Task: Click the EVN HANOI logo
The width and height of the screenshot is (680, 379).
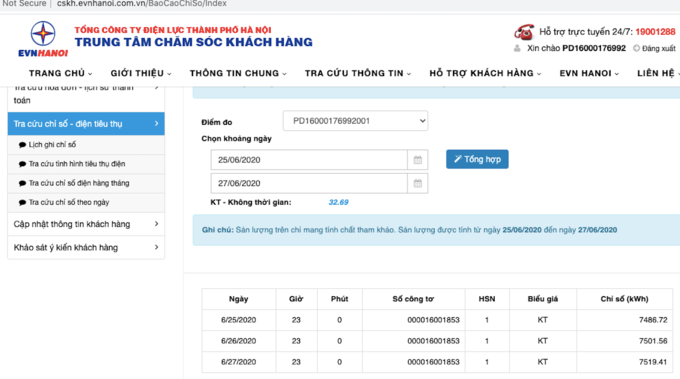Action: [43, 39]
